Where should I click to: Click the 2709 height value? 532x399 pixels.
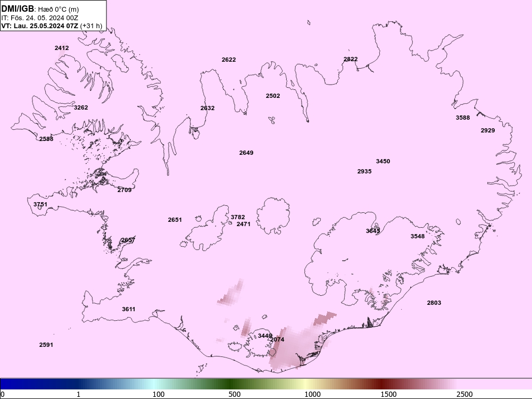click(x=124, y=190)
